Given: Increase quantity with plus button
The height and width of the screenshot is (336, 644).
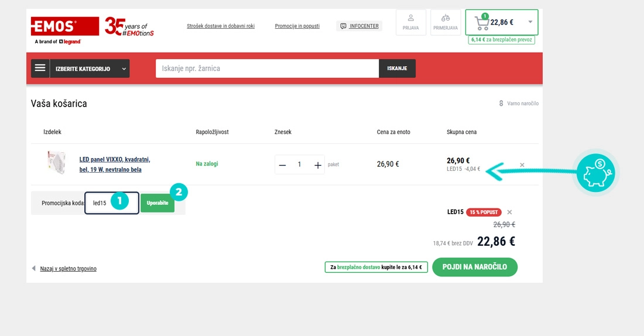Looking at the screenshot, I should pos(317,164).
